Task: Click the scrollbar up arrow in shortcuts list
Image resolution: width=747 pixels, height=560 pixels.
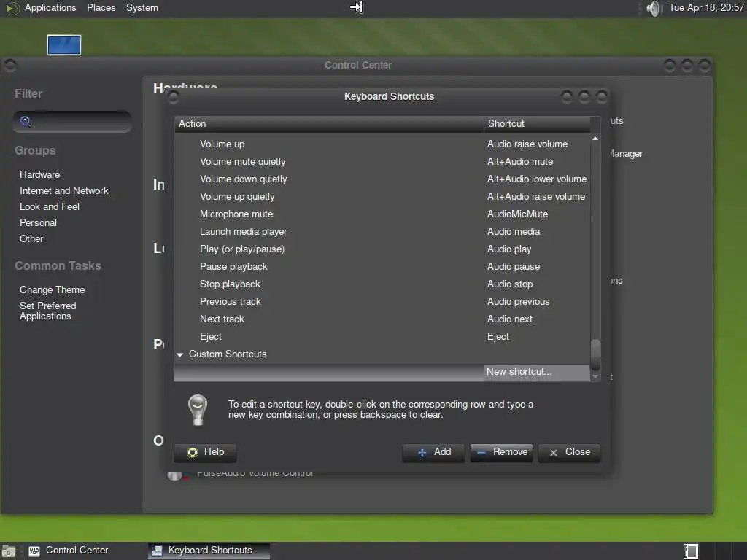Action: tap(595, 139)
